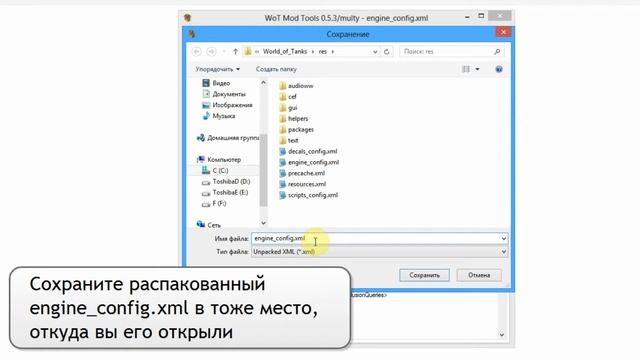Click the Forward navigation arrow
This screenshot has height=360, width=640.
pos(211,51)
